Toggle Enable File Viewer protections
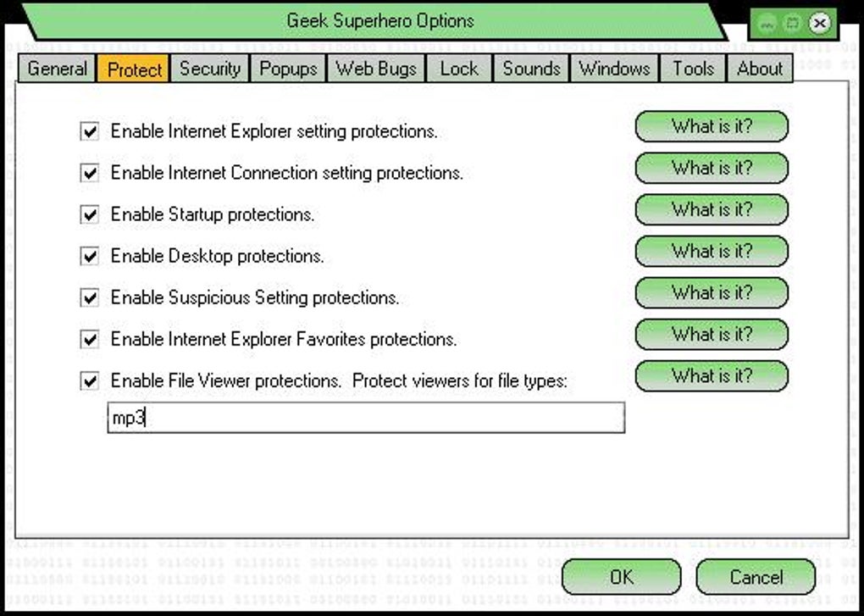This screenshot has width=864, height=616. coord(89,381)
